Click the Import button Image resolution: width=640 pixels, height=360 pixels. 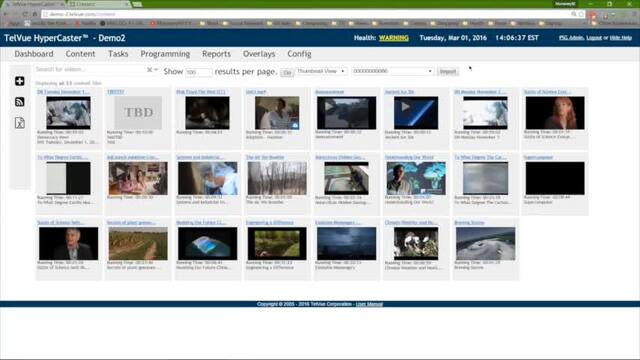[x=448, y=71]
